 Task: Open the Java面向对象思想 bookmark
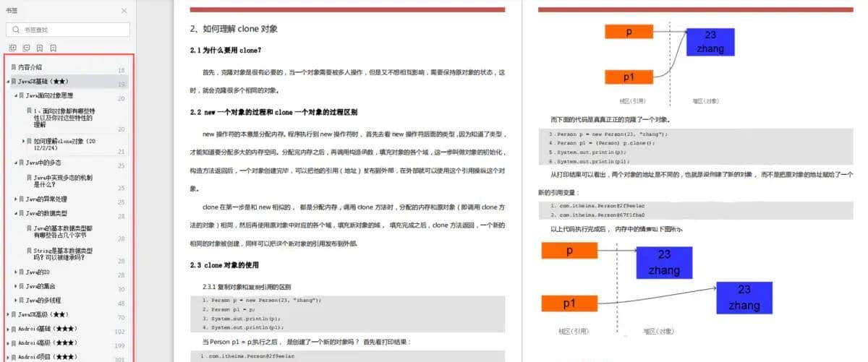coord(49,95)
